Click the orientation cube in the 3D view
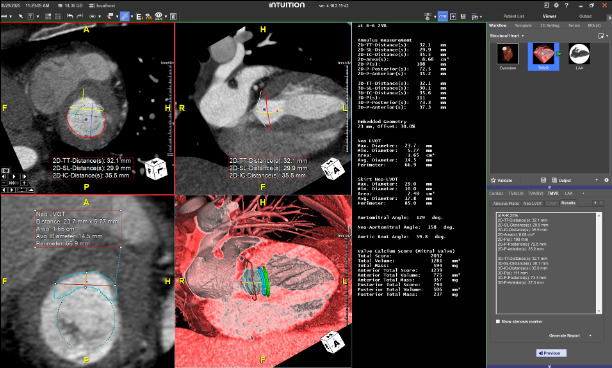Image resolution: width=612 pixels, height=368 pixels. [x=332, y=341]
